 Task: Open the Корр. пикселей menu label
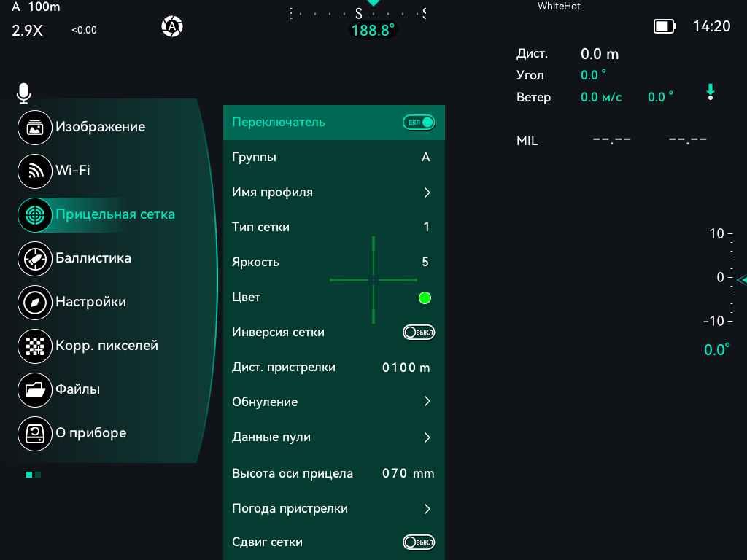(107, 346)
